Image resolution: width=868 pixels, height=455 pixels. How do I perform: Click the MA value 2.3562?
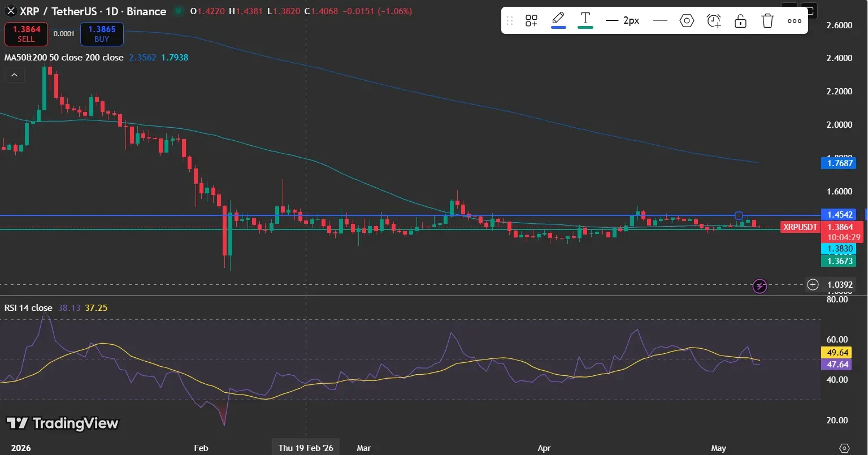pos(142,57)
